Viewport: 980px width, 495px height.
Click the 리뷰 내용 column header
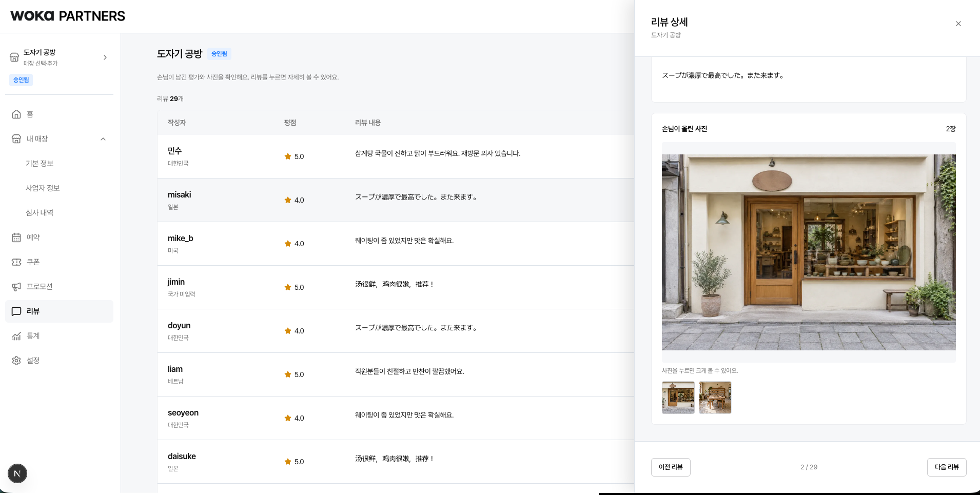click(x=368, y=123)
